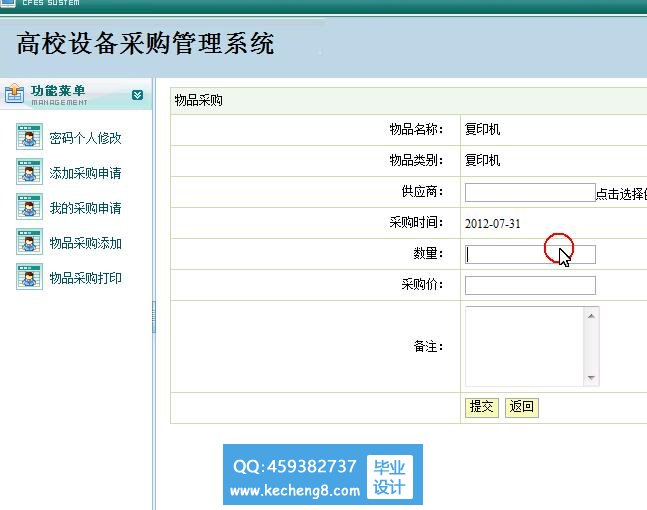Click the 密码个人修改 sidebar icon

(29, 137)
